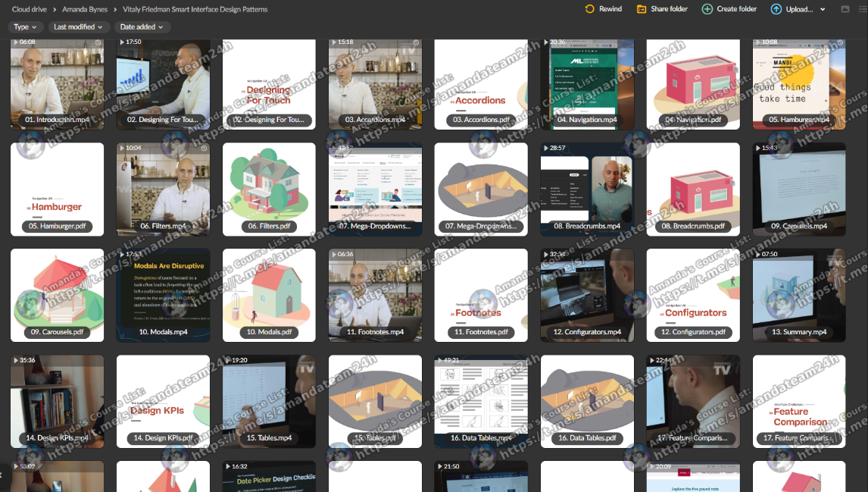Open the 13. Summary.mp4 thumbnail

tap(799, 295)
